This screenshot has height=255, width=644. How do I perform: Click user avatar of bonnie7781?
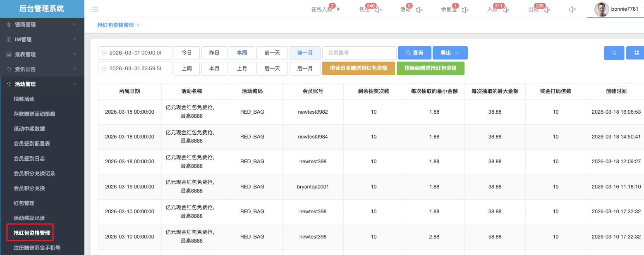coord(601,10)
